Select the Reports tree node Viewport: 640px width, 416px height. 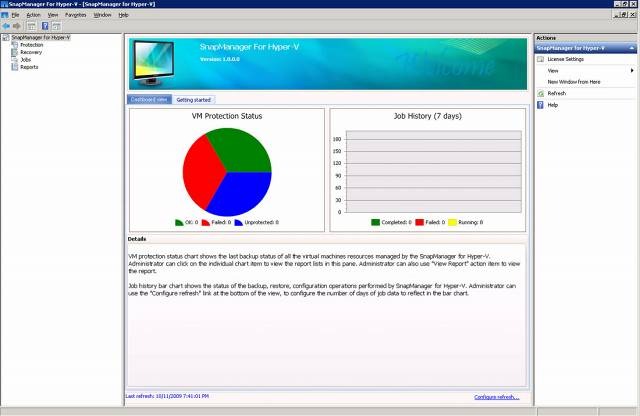29,67
